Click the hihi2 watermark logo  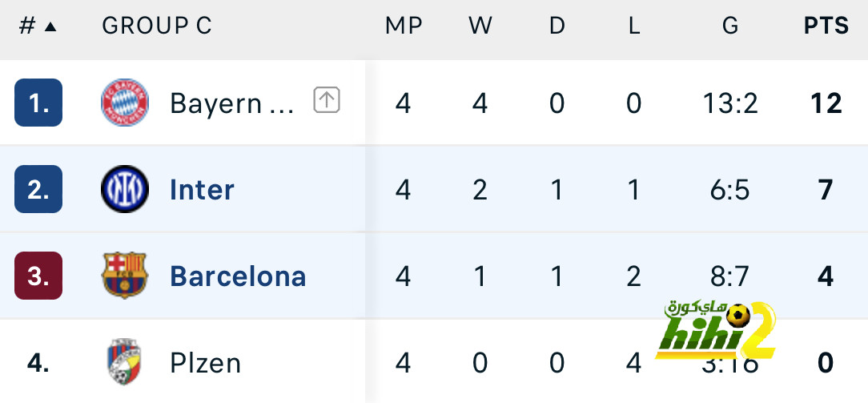[715, 331]
